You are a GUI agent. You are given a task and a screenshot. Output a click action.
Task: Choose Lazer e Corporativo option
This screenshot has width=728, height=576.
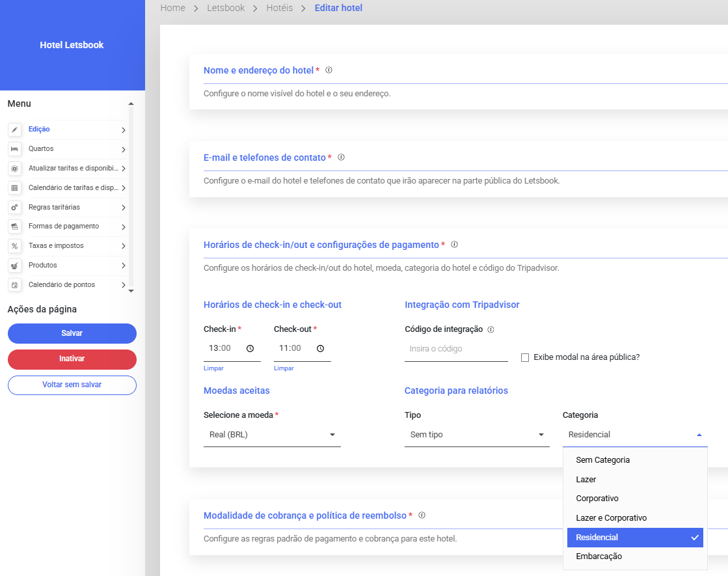(x=635, y=518)
